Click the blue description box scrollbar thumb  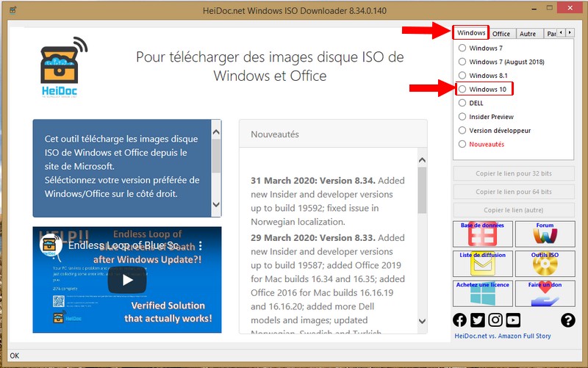pos(216,156)
